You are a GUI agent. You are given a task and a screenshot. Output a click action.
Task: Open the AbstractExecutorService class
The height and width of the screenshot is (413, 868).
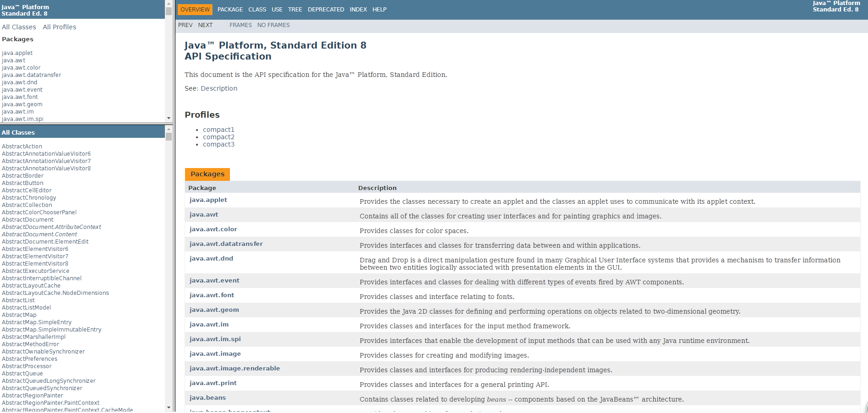pyautogui.click(x=36, y=271)
